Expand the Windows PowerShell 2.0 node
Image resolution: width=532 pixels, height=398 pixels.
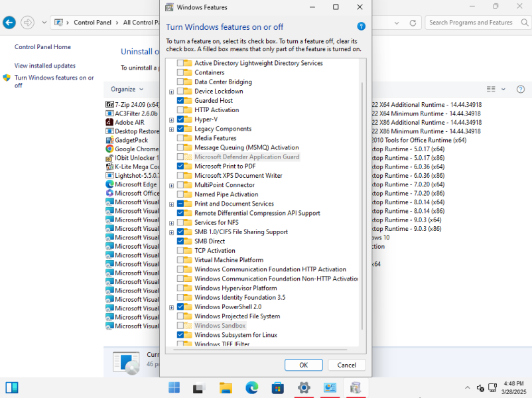171,307
